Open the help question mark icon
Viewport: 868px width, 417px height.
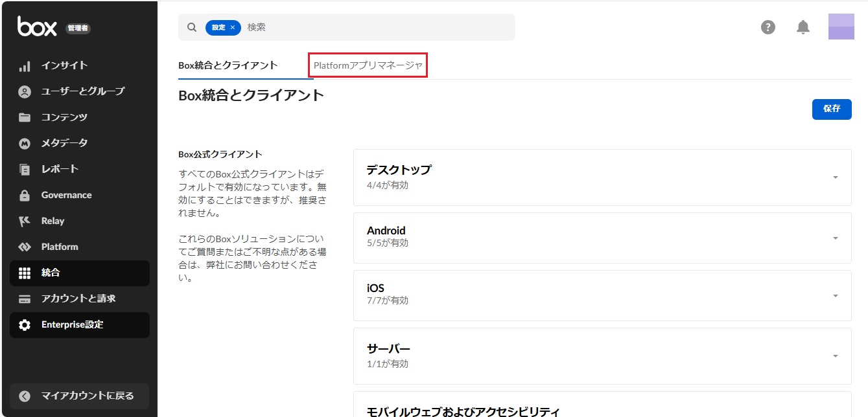tap(768, 27)
